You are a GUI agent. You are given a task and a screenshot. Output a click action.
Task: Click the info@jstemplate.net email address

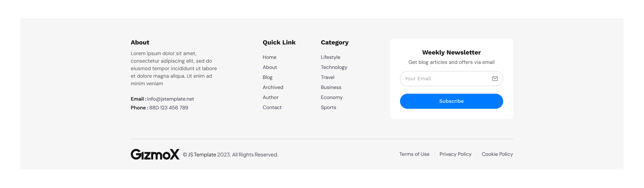170,99
